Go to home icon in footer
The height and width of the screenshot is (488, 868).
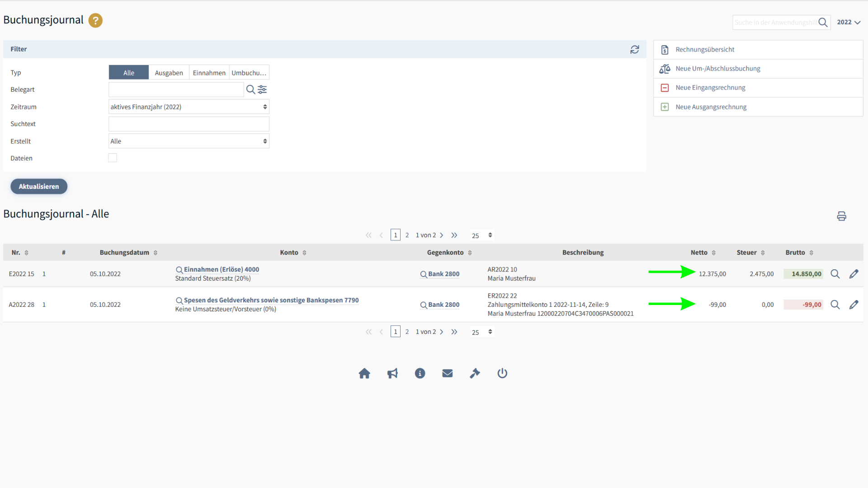[364, 373]
